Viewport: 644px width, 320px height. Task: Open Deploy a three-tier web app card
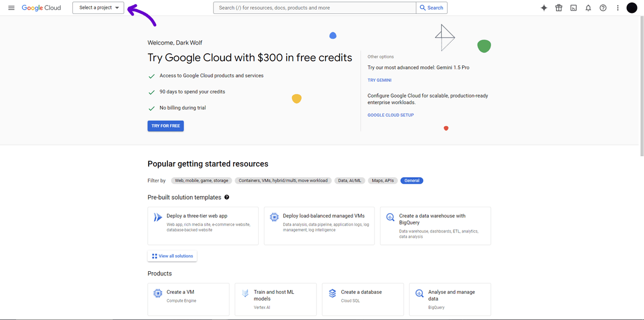203,226
